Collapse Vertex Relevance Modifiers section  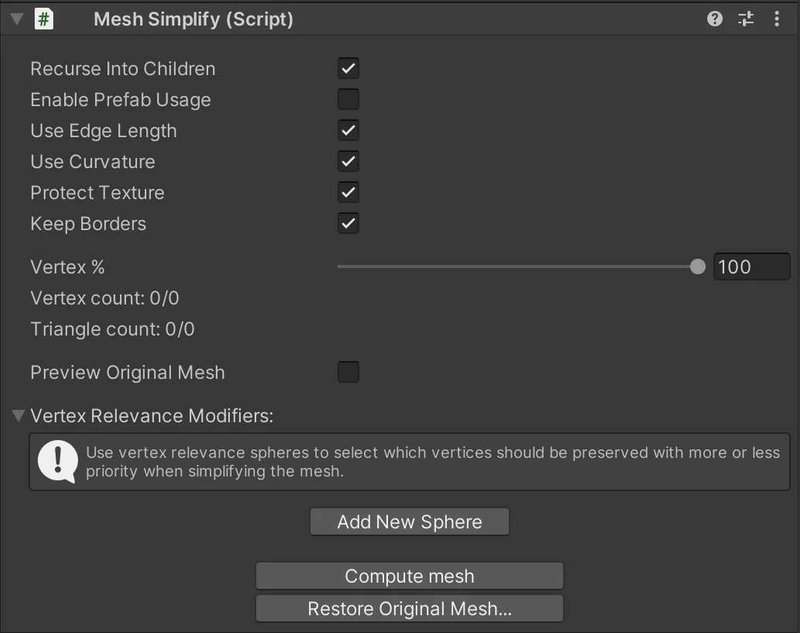point(18,415)
